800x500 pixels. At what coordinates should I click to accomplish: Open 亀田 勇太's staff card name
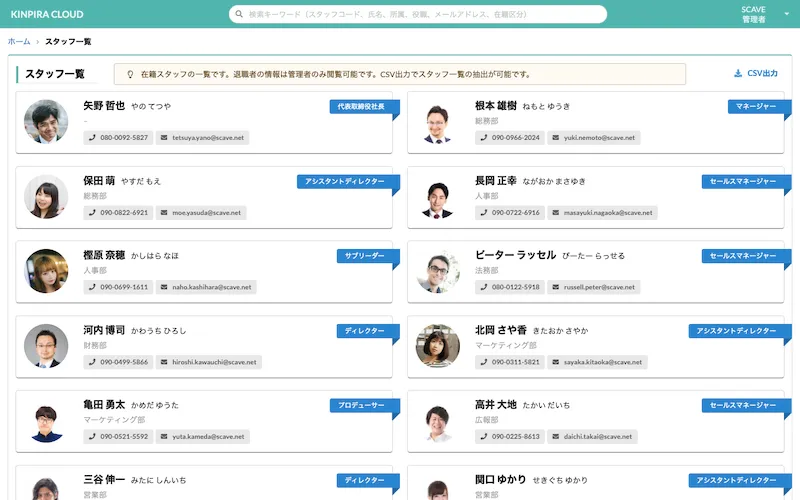tap(104, 405)
